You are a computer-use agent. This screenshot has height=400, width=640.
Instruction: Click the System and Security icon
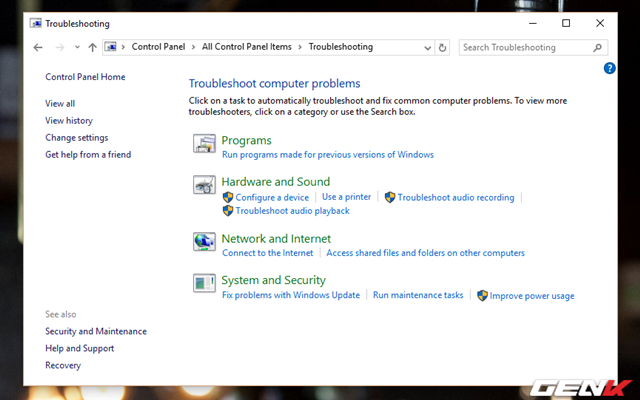(x=204, y=283)
